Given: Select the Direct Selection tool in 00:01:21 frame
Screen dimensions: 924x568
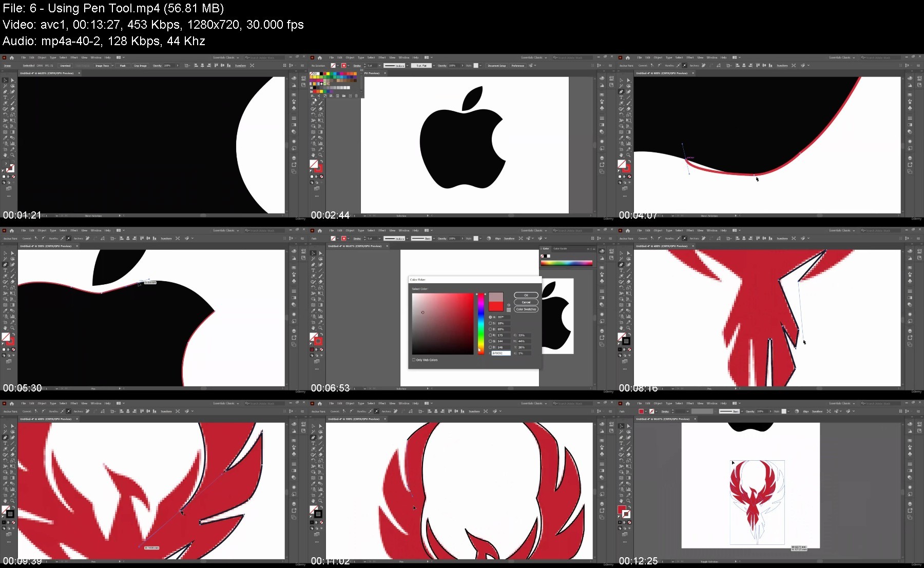Looking at the screenshot, I should click(x=12, y=80).
